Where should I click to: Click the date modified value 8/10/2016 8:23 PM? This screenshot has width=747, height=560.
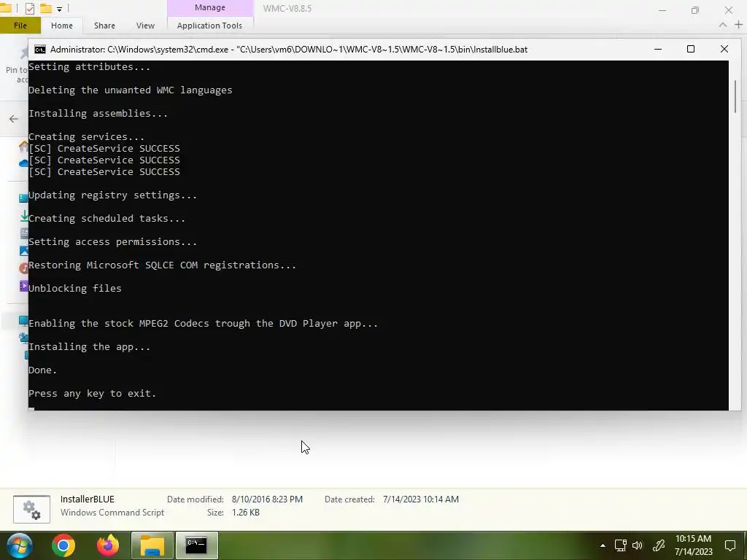pos(267,499)
